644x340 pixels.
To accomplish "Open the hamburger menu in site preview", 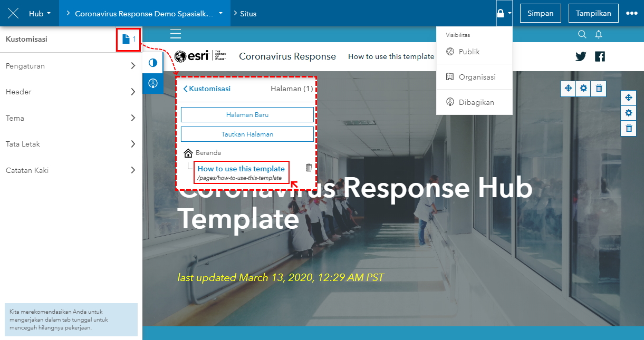I will tap(176, 34).
